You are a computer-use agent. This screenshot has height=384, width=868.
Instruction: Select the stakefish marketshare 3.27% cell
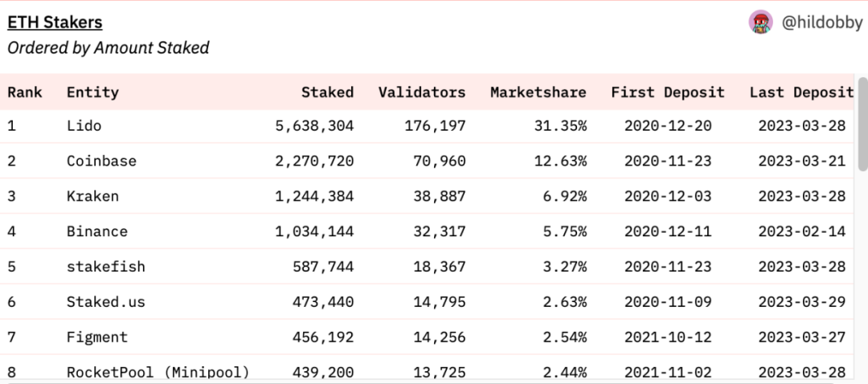tap(563, 267)
